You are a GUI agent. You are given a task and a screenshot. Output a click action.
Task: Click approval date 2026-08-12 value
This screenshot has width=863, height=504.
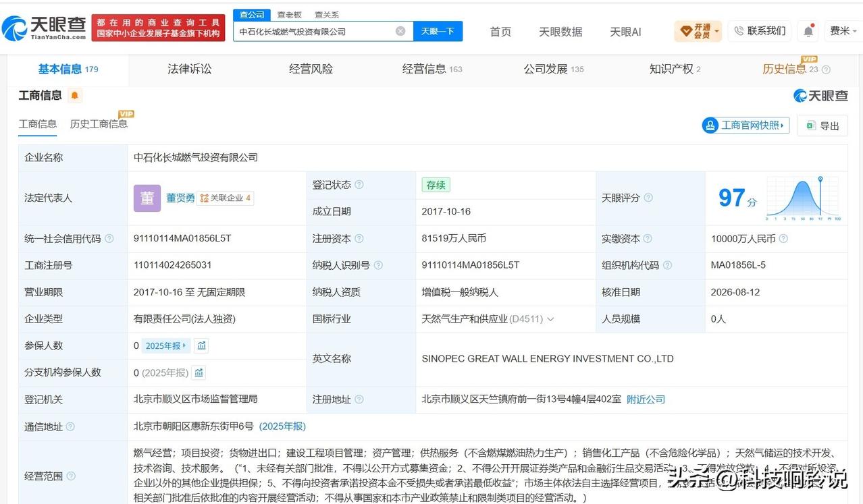coord(735,292)
